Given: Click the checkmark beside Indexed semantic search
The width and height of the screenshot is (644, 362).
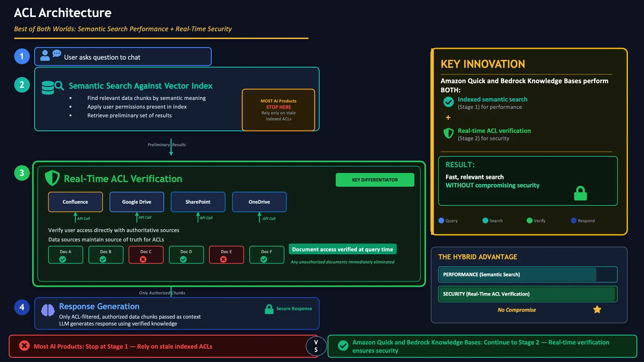Looking at the screenshot, I should (448, 102).
